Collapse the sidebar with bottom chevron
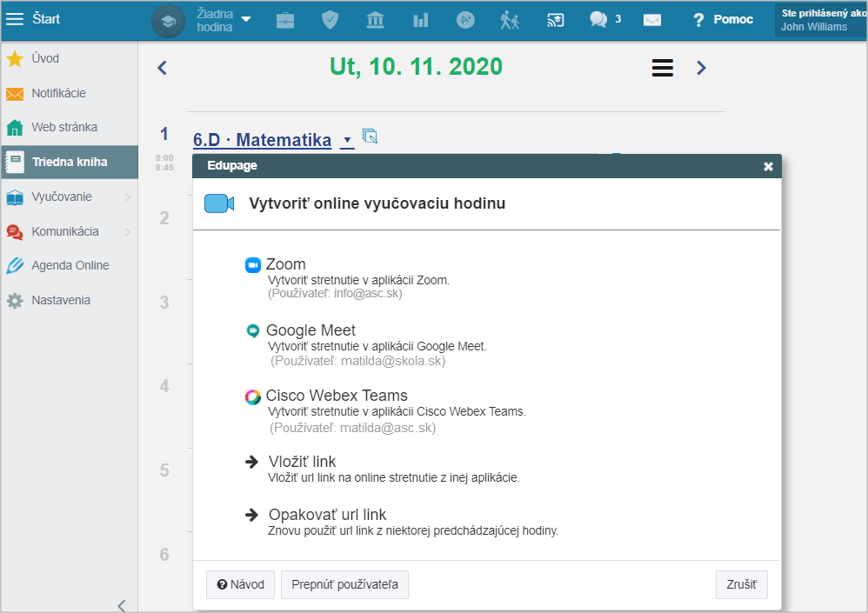 click(122, 605)
